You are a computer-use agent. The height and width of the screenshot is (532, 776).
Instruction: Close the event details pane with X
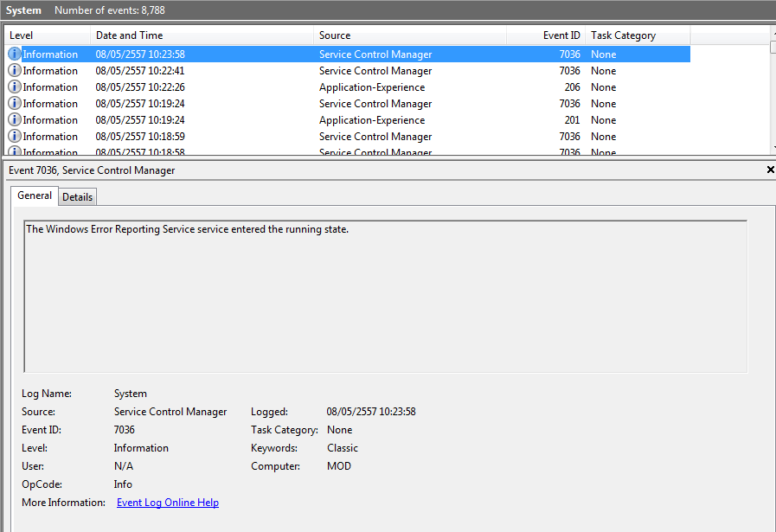pos(770,170)
